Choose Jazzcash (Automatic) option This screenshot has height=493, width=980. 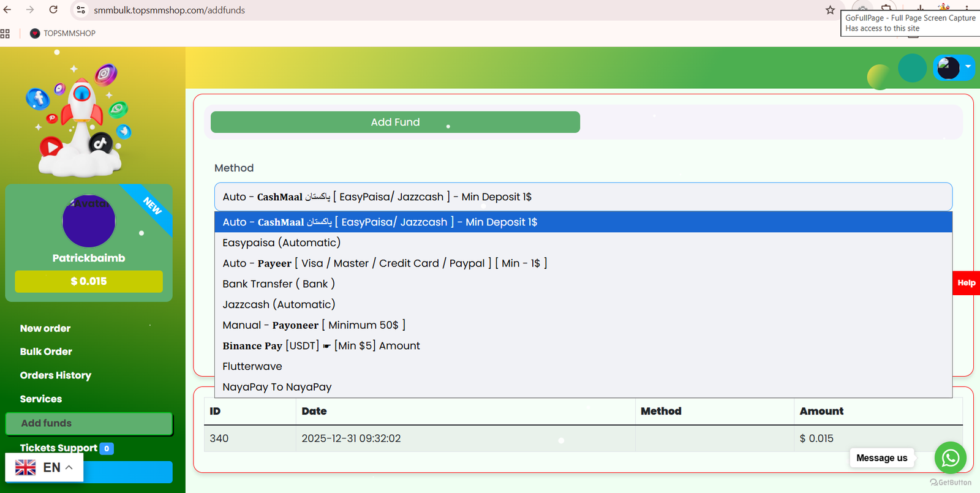[x=583, y=304]
